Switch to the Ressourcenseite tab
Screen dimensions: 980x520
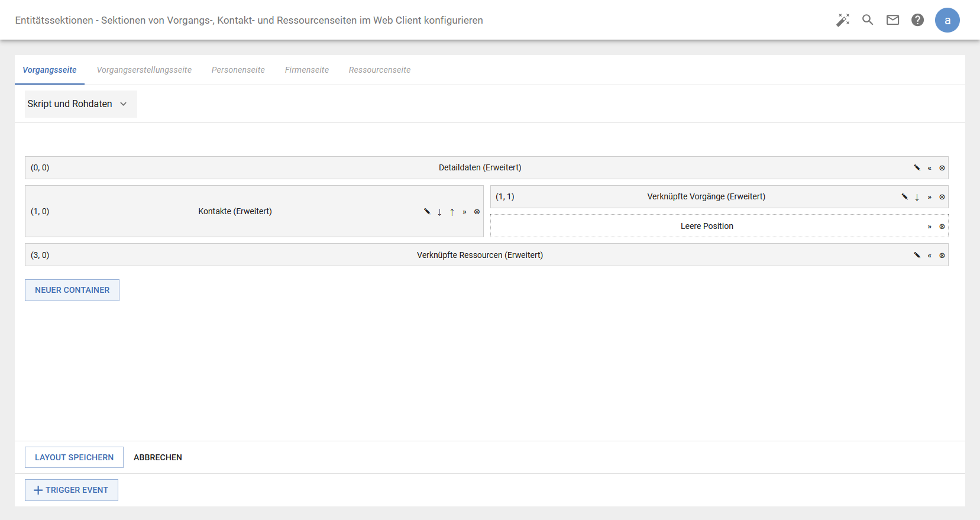click(379, 70)
